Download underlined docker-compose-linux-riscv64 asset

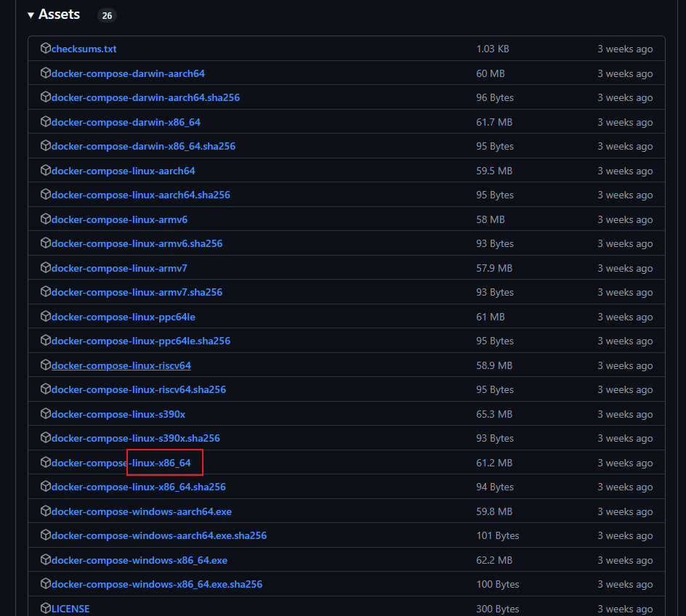121,365
